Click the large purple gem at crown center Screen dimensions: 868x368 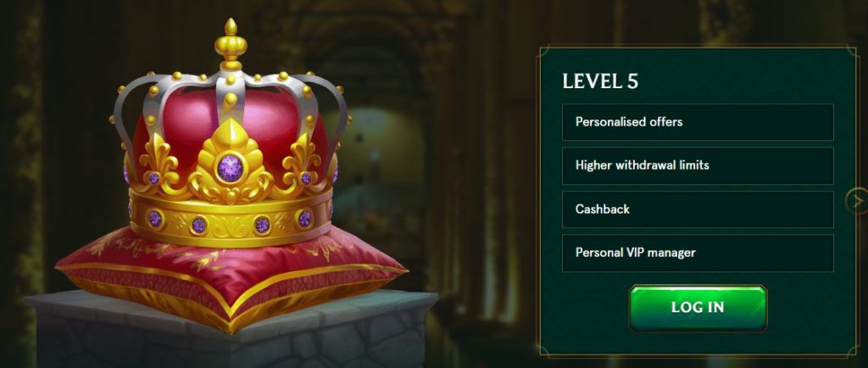(x=231, y=168)
